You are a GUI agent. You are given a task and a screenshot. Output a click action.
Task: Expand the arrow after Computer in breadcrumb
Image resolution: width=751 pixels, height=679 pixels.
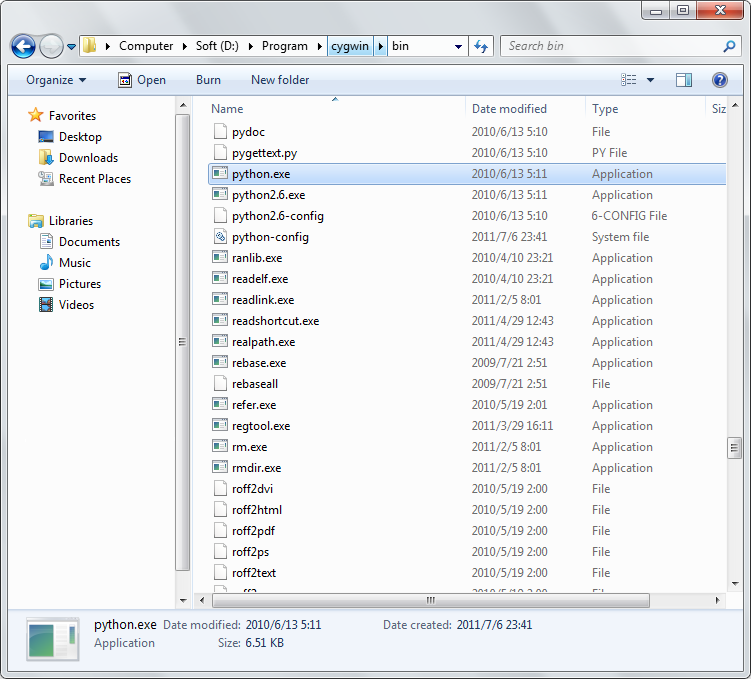coord(185,46)
